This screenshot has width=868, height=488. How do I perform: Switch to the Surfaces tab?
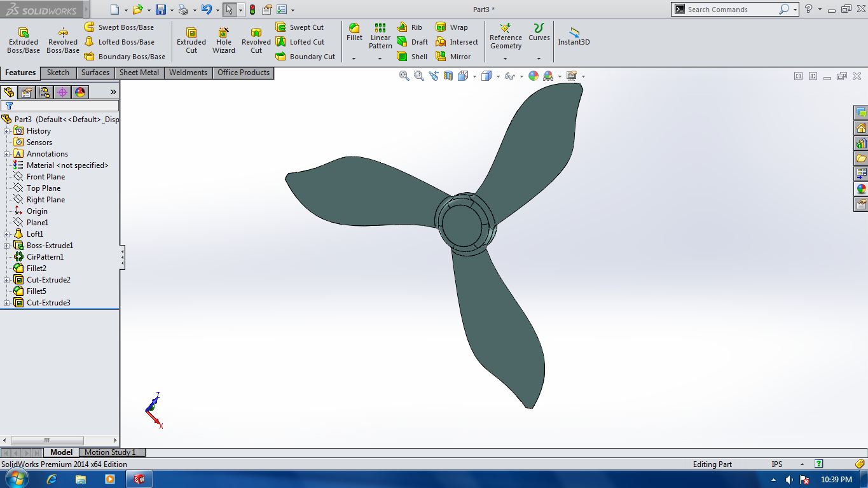(x=95, y=73)
